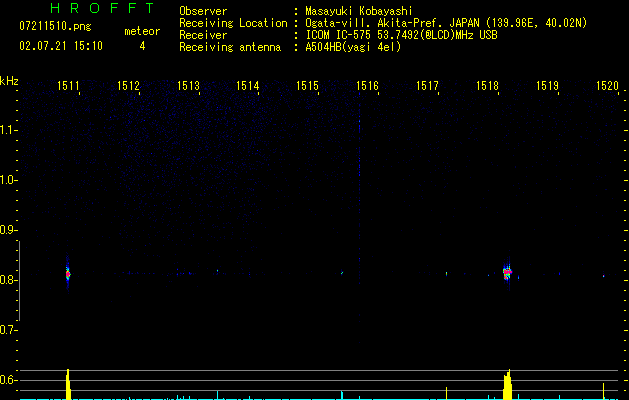
Task: Click the Observer label
Action: pyautogui.click(x=203, y=11)
